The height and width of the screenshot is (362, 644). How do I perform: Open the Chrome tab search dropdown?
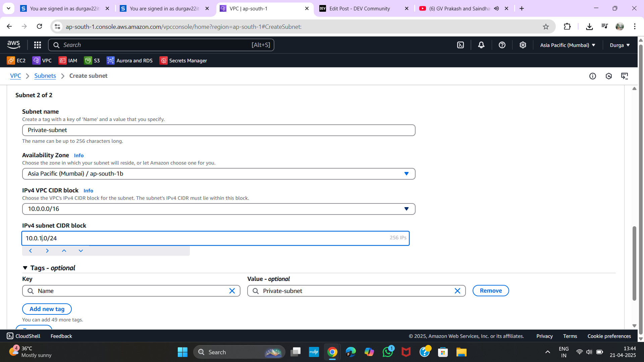pos(8,8)
